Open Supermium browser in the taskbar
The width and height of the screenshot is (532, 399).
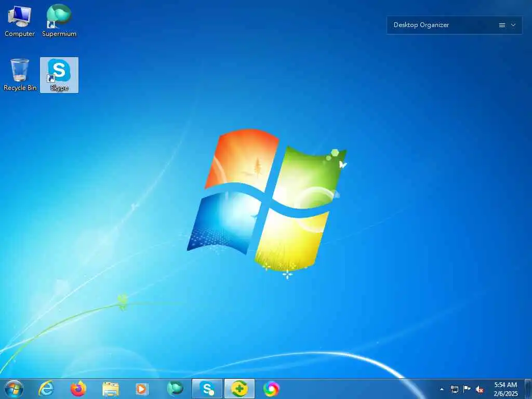coord(175,389)
